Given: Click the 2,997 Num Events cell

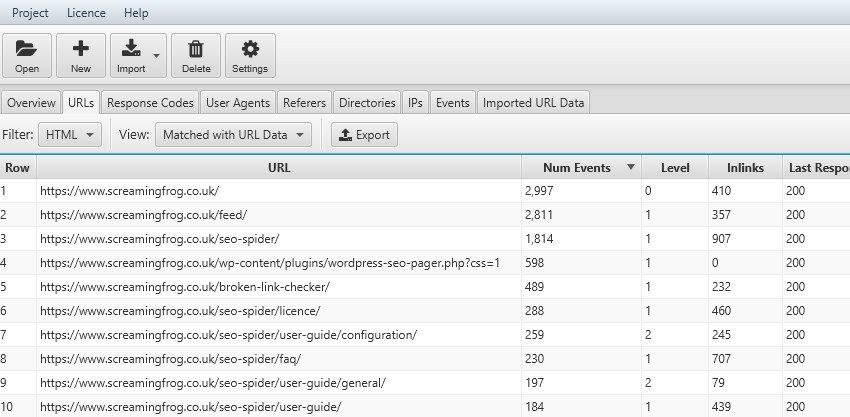Looking at the screenshot, I should [581, 191].
